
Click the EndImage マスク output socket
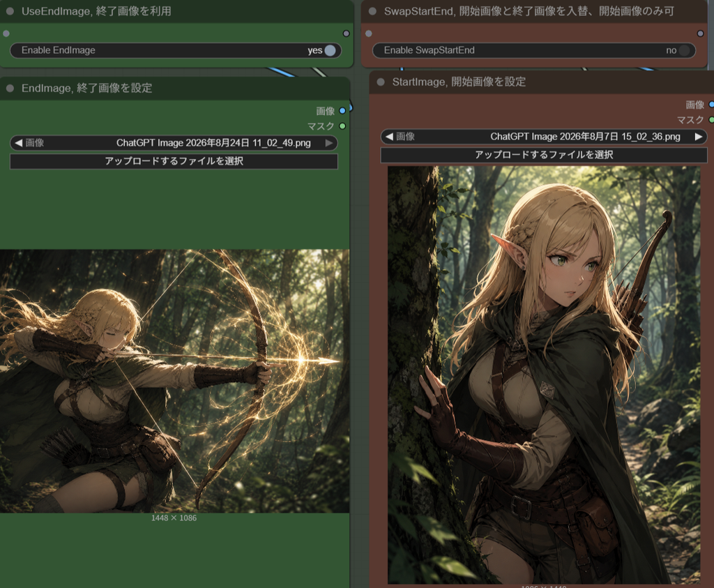(x=342, y=126)
